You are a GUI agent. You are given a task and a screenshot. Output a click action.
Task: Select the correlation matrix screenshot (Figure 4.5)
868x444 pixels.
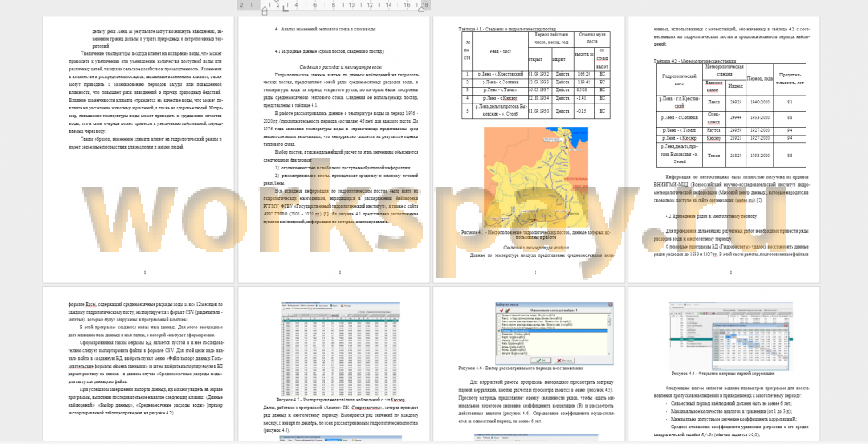point(731,336)
